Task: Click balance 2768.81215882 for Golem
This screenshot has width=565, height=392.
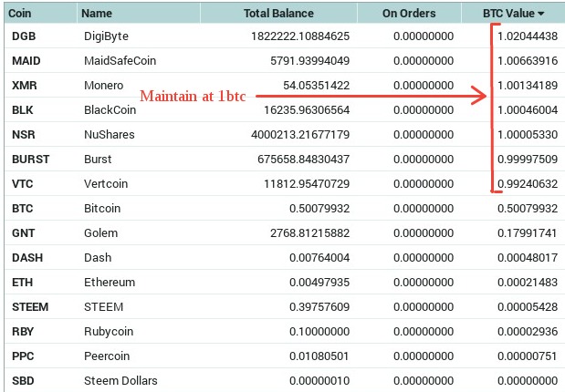Action: tap(310, 232)
